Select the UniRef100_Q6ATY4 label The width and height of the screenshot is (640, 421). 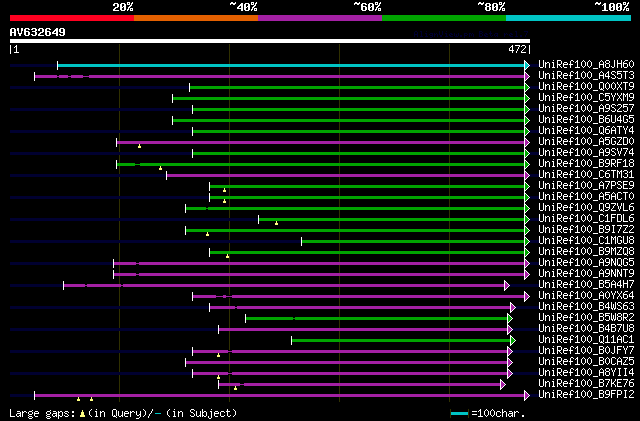click(586, 131)
